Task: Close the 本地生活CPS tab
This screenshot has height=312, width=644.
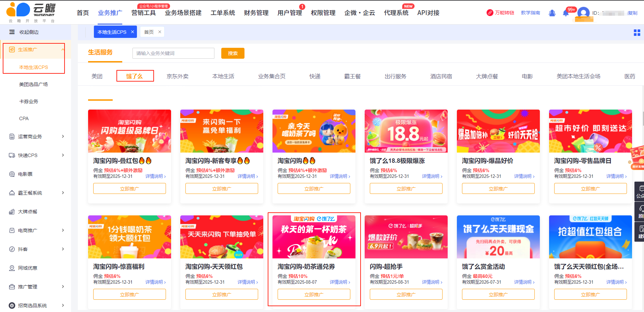Action: click(132, 32)
